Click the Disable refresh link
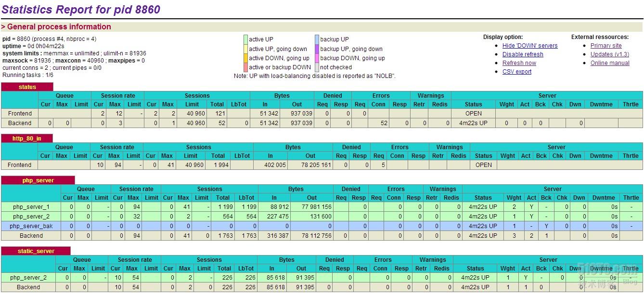The width and height of the screenshot is (644, 295). coord(523,54)
